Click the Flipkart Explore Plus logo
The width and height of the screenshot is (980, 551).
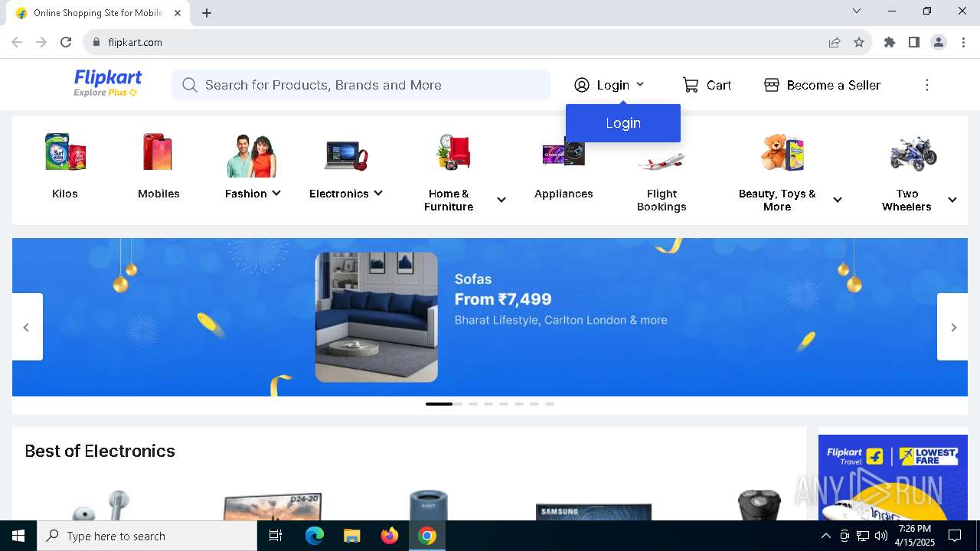pyautogui.click(x=107, y=83)
